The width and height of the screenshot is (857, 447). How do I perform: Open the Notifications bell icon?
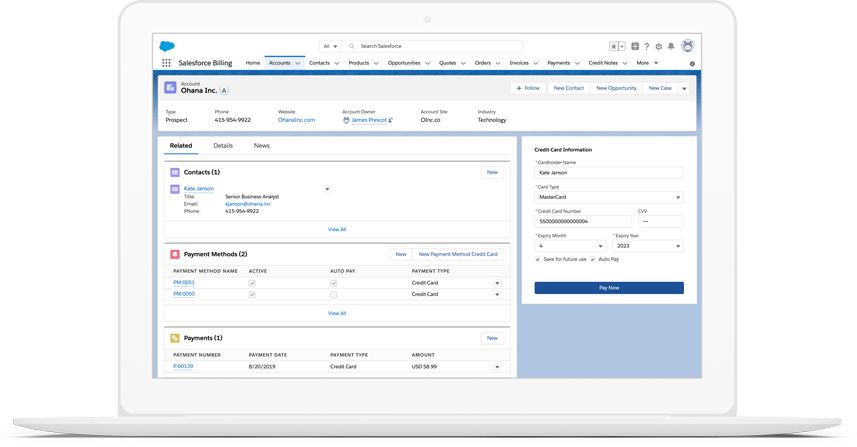coord(671,46)
